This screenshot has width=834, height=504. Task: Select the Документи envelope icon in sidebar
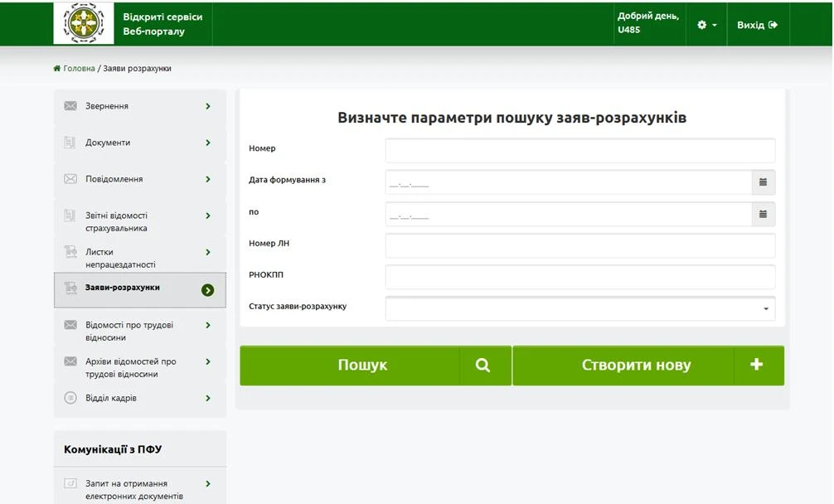[71, 143]
